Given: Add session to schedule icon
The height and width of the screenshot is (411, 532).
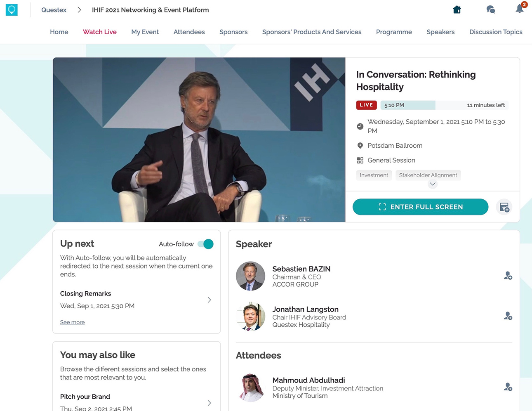Looking at the screenshot, I should click(x=504, y=207).
